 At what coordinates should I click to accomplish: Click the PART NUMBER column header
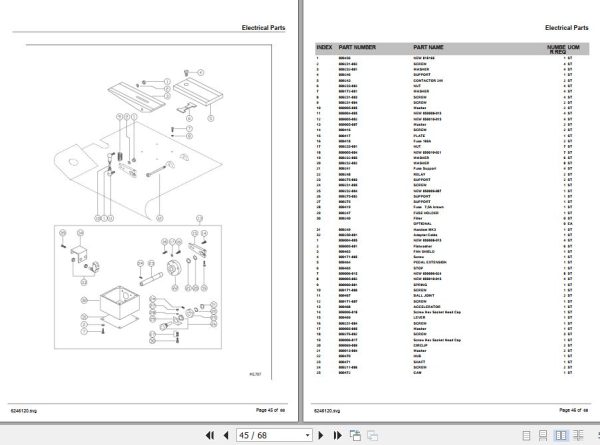pyautogui.click(x=357, y=47)
